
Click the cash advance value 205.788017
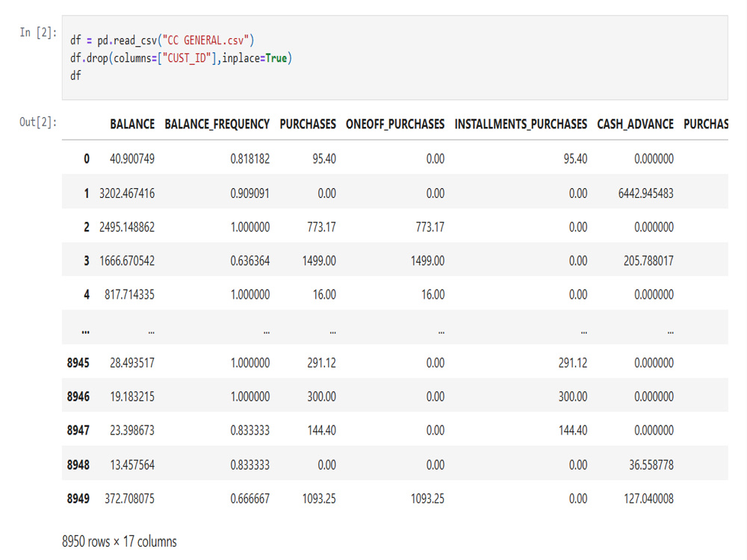tap(649, 261)
